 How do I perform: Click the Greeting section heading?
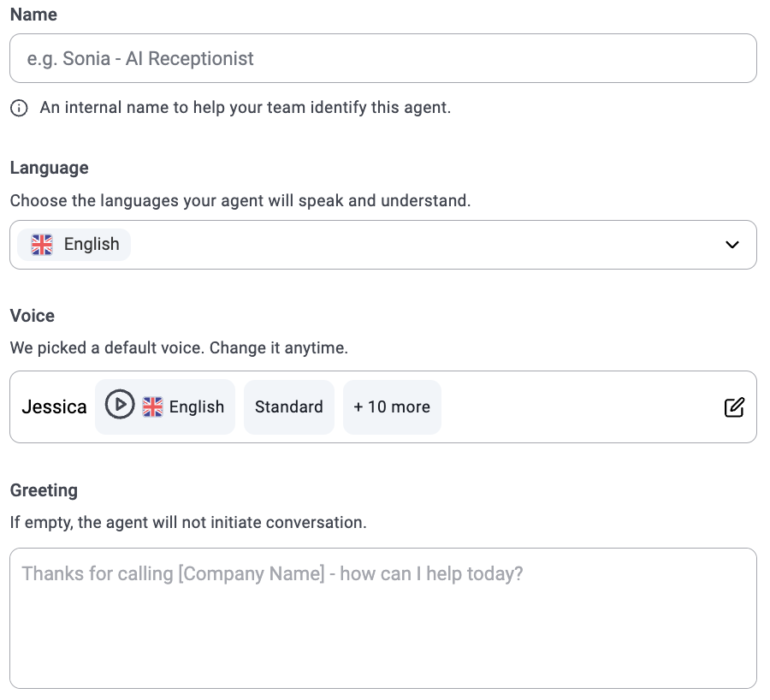point(44,490)
